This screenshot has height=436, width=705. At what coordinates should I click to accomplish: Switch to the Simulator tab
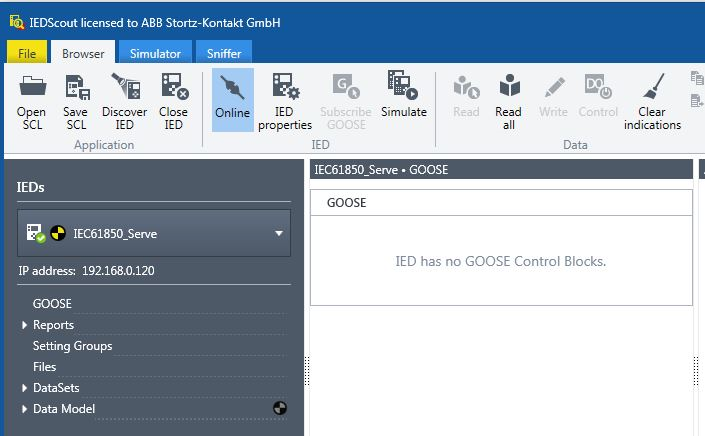coord(155,52)
